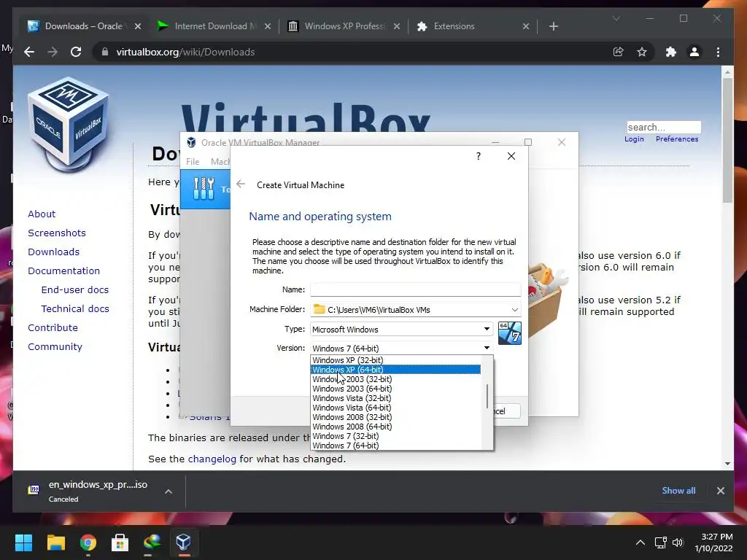Open the Community link
Viewport: 747px width, 560px height.
[55, 346]
